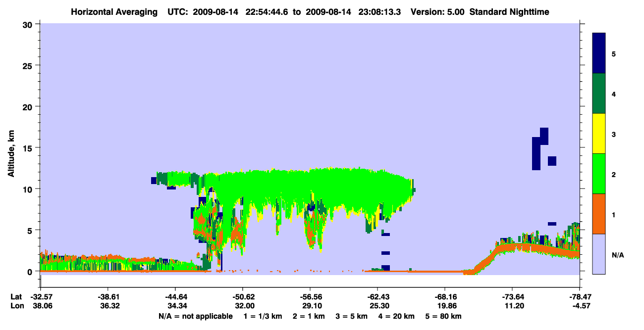Click the bright green level 2 swatch
644x330 pixels.
tap(599, 173)
